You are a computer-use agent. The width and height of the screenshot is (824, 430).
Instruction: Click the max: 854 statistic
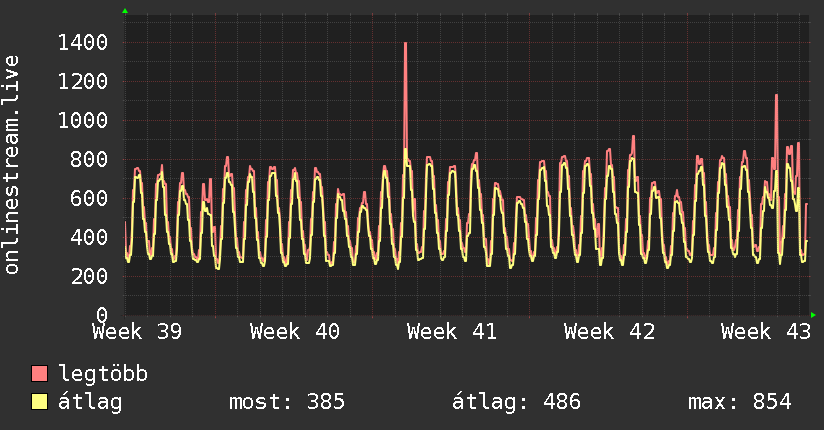click(739, 402)
